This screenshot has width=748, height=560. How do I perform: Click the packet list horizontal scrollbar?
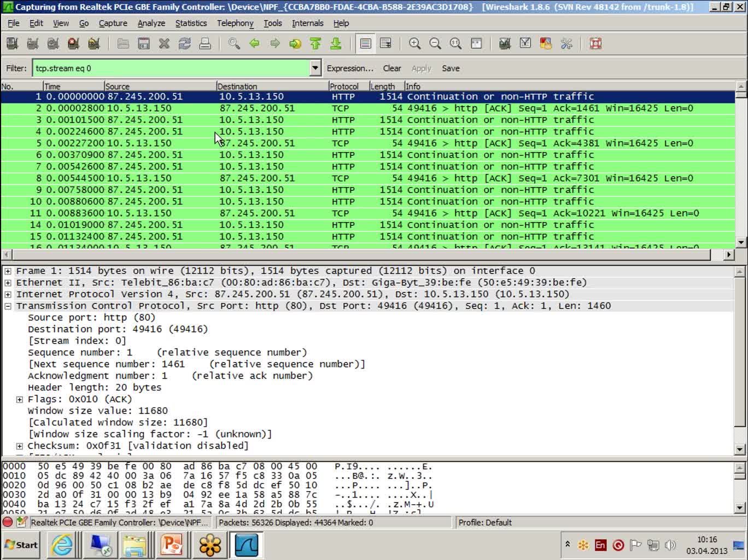[x=367, y=254]
